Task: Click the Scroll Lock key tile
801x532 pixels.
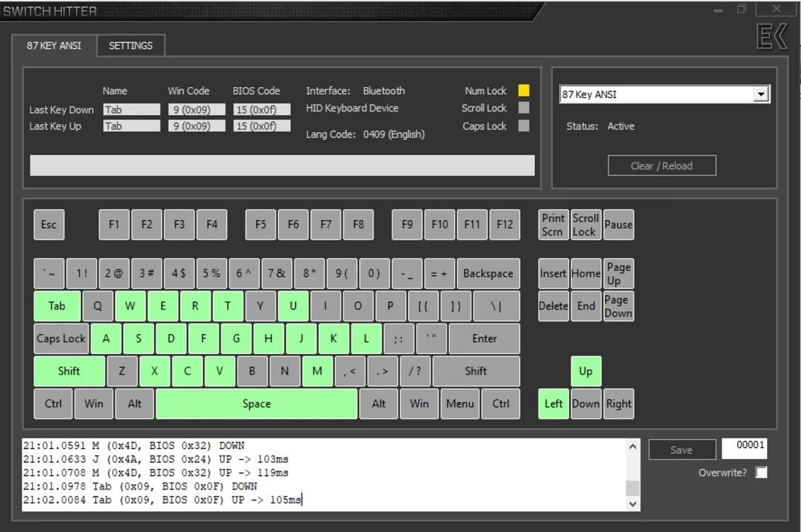Action: click(585, 225)
